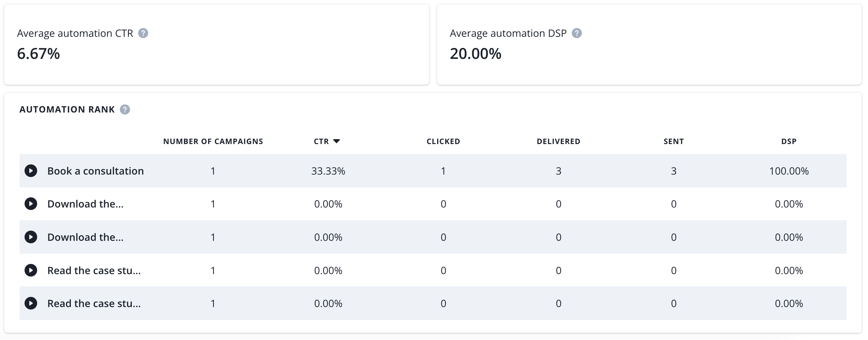Screen dimensions: 868x340
Task: Toggle the CTR column sort arrow
Action: tap(337, 141)
